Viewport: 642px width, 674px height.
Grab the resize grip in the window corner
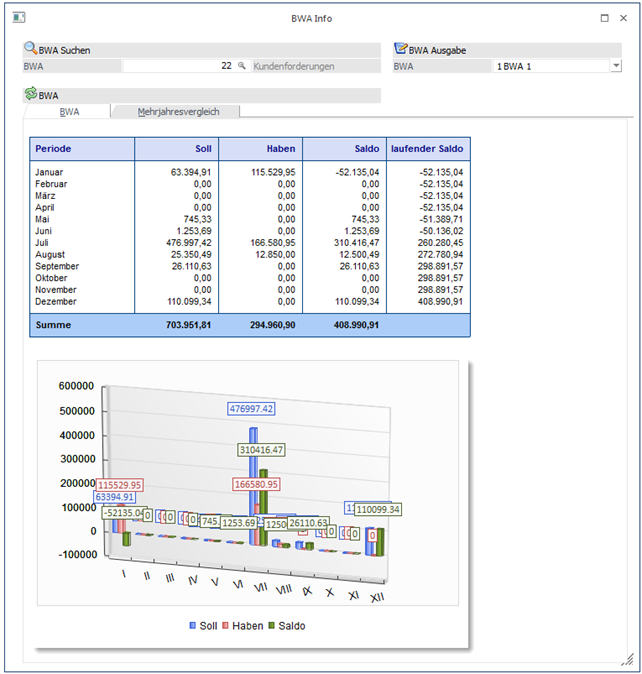point(627,659)
